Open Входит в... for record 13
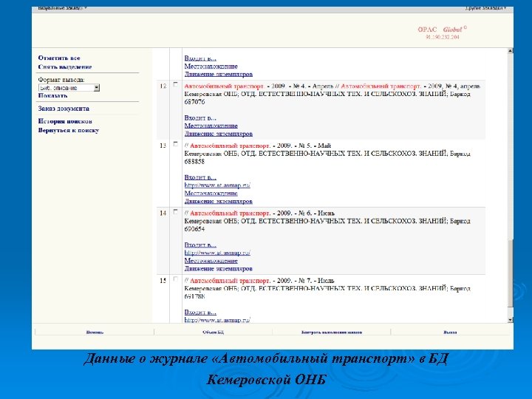Viewport: 532px width, 399px height. tap(200, 177)
